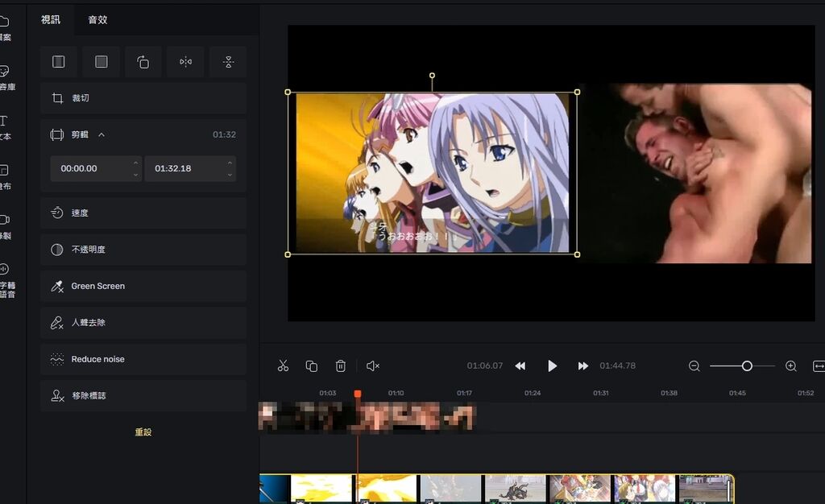This screenshot has height=504, width=825.
Task: Increase the trim end time stepper
Action: click(x=230, y=163)
